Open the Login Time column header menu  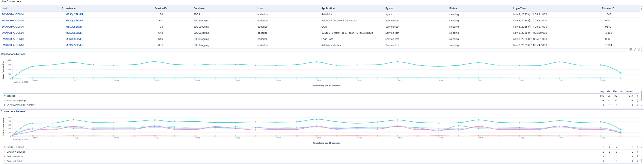point(520,8)
